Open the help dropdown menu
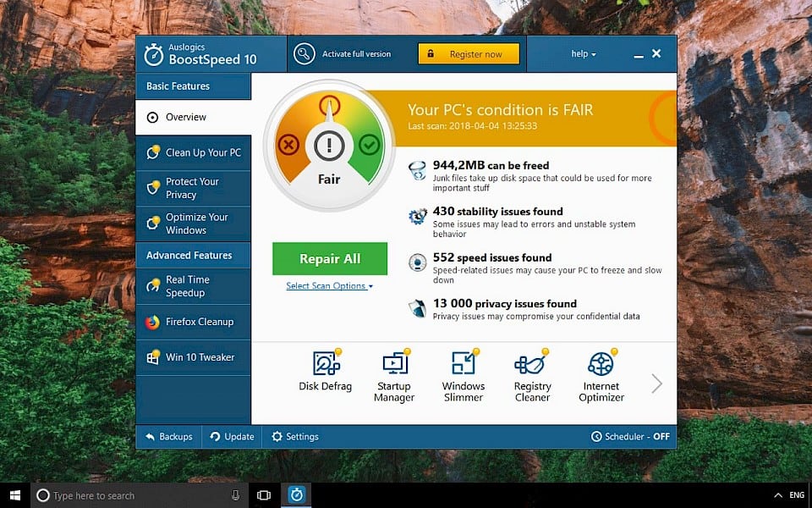Image resolution: width=812 pixels, height=508 pixels. click(584, 54)
